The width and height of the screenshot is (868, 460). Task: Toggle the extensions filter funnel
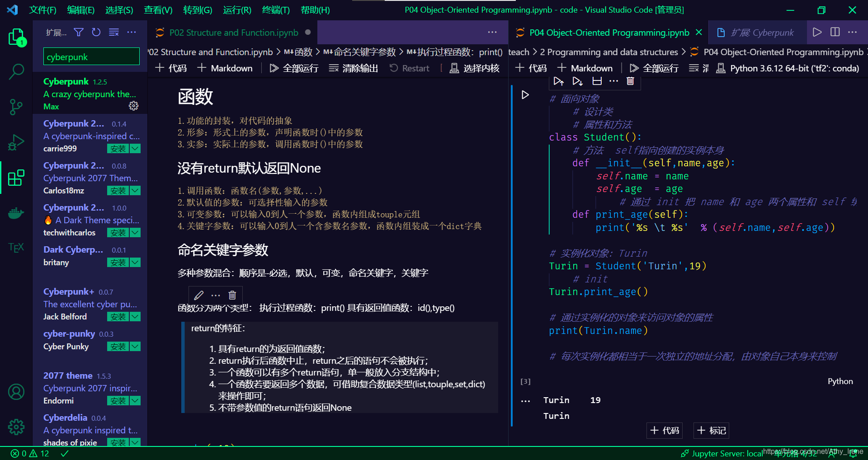tap(79, 32)
